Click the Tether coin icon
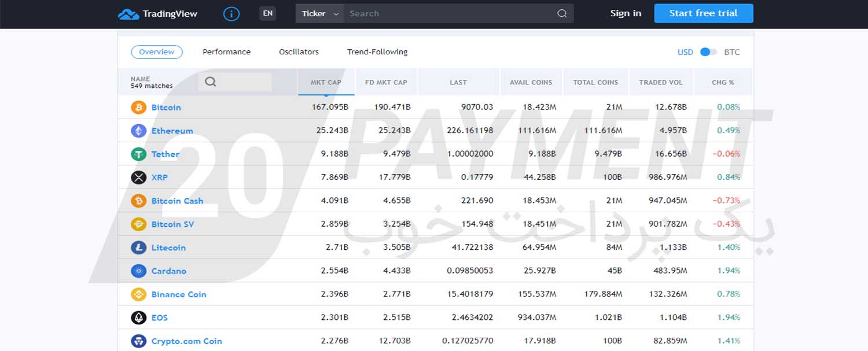Viewport: 868px width, 351px height. [x=138, y=154]
